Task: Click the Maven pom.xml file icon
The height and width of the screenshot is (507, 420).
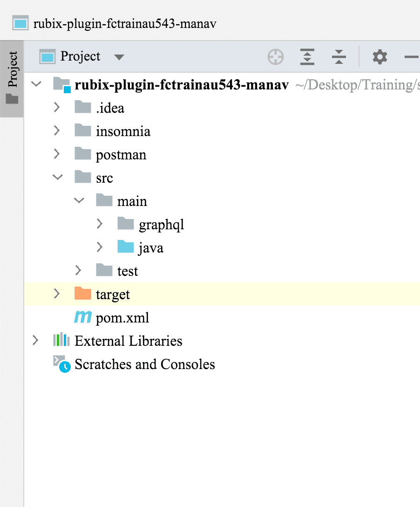Action: (x=83, y=318)
